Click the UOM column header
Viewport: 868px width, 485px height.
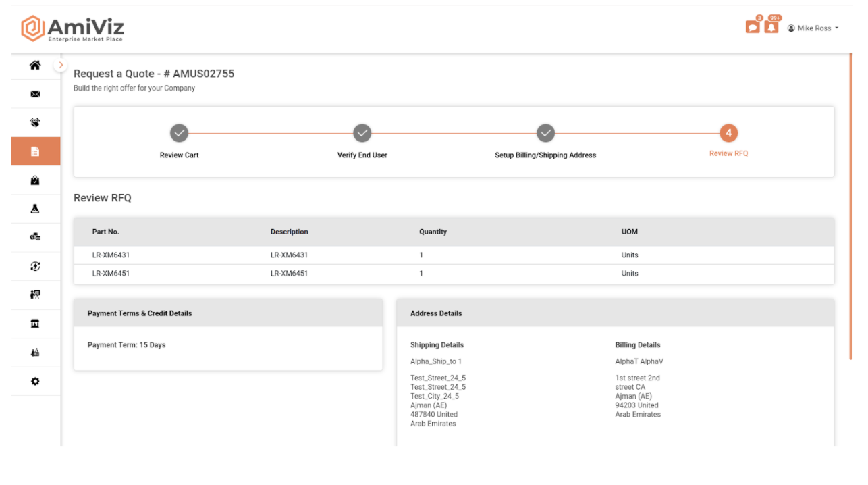(x=630, y=232)
